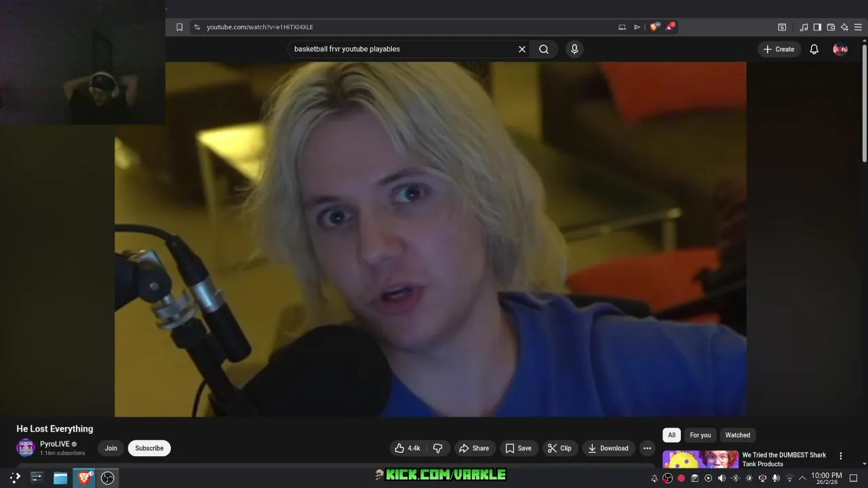Click the He Lost Everything title

click(x=55, y=429)
